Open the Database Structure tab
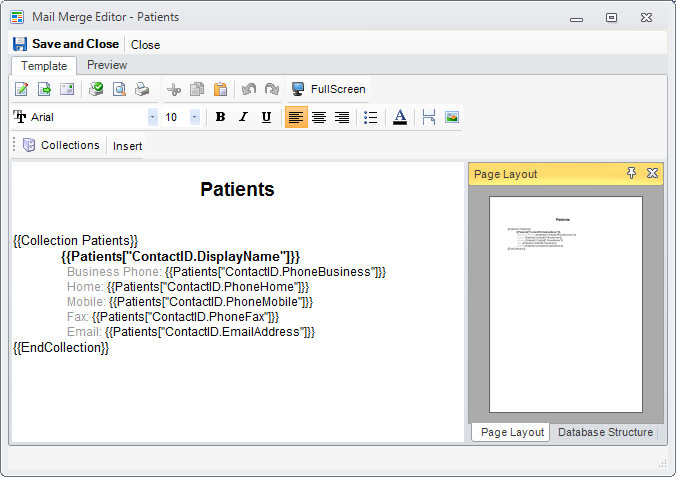 [605, 432]
